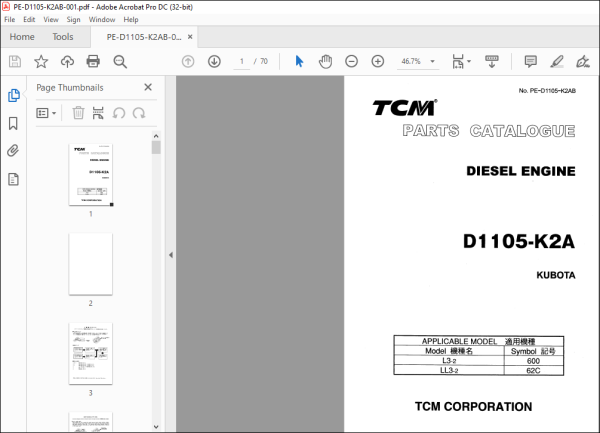Go to next page arrow
The width and height of the screenshot is (600, 433).
pyautogui.click(x=214, y=61)
